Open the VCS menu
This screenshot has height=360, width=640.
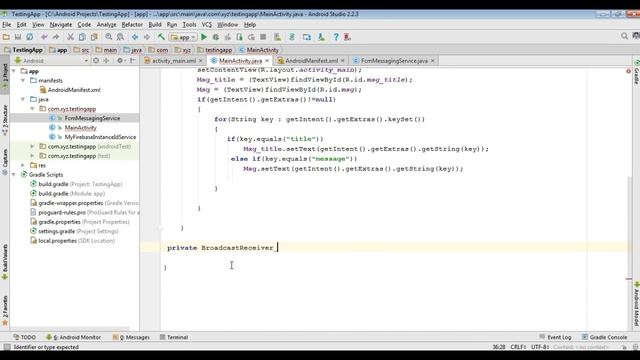pyautogui.click(x=207, y=24)
